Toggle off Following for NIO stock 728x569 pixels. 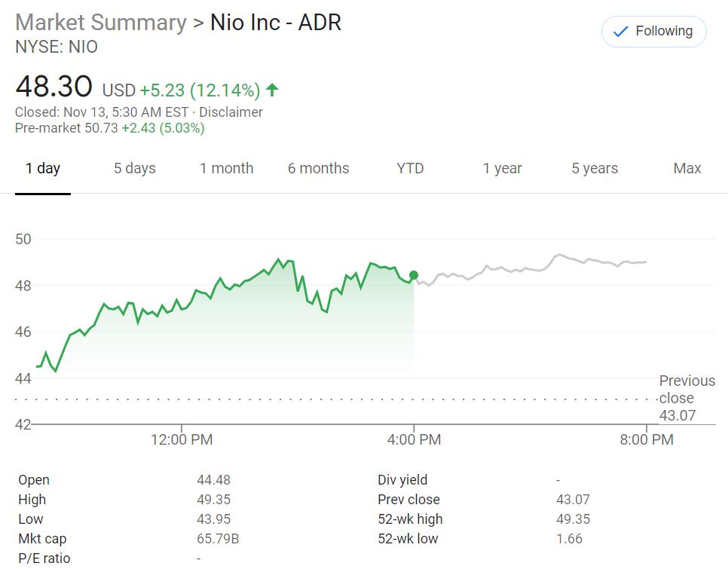(x=653, y=32)
